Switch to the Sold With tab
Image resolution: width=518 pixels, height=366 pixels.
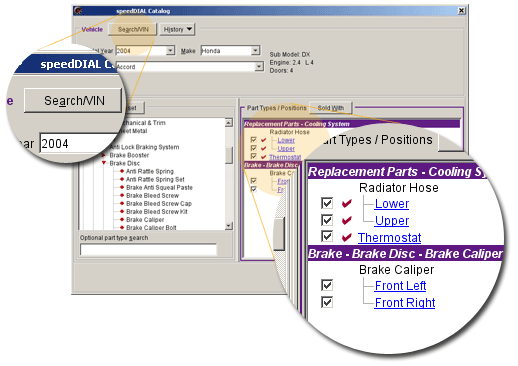[x=331, y=108]
